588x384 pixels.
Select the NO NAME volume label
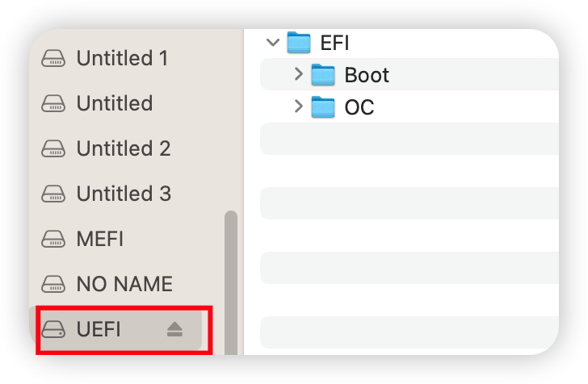tap(124, 284)
